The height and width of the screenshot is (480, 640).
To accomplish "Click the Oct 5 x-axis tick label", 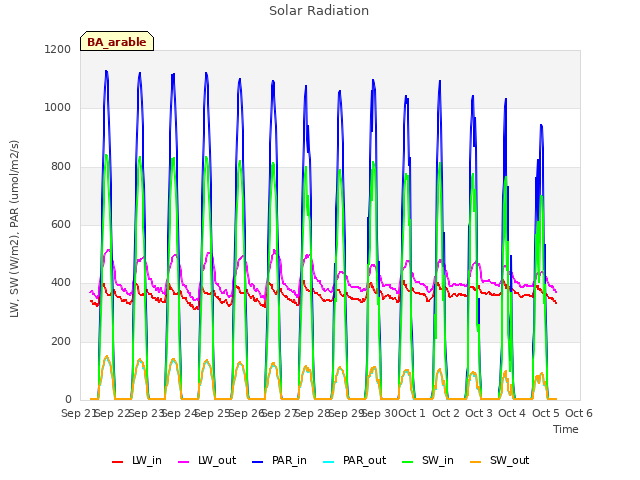I will [546, 413].
